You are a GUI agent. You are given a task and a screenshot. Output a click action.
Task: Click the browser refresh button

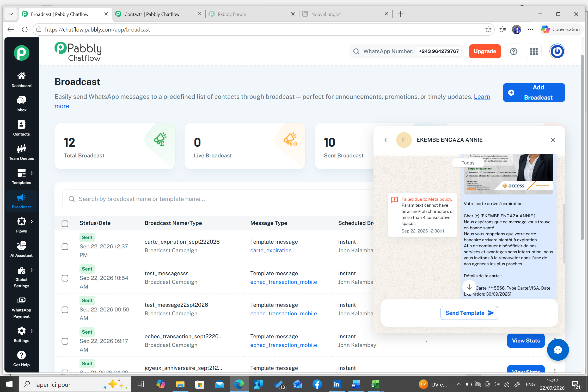click(x=25, y=29)
